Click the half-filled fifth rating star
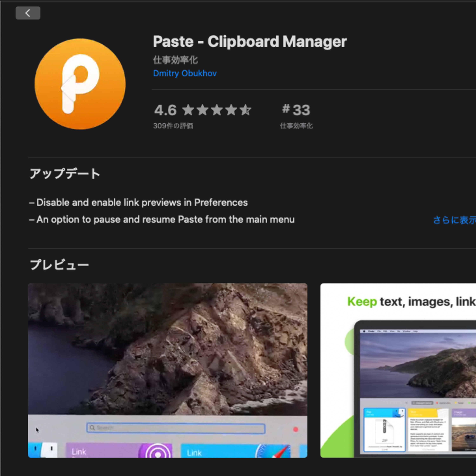The image size is (476, 476). [246, 110]
